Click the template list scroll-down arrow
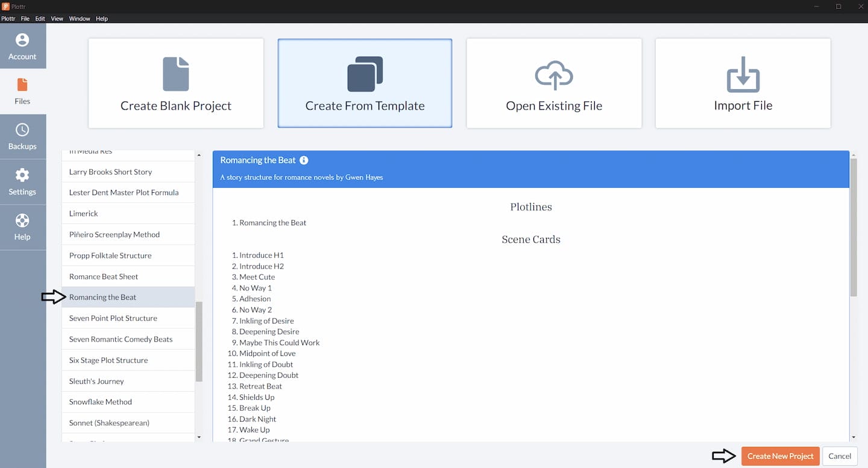 coord(199,437)
